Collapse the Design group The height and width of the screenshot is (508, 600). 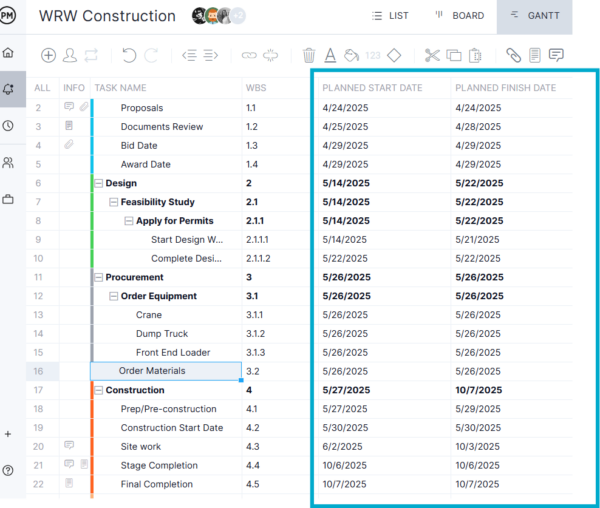pyautogui.click(x=99, y=183)
